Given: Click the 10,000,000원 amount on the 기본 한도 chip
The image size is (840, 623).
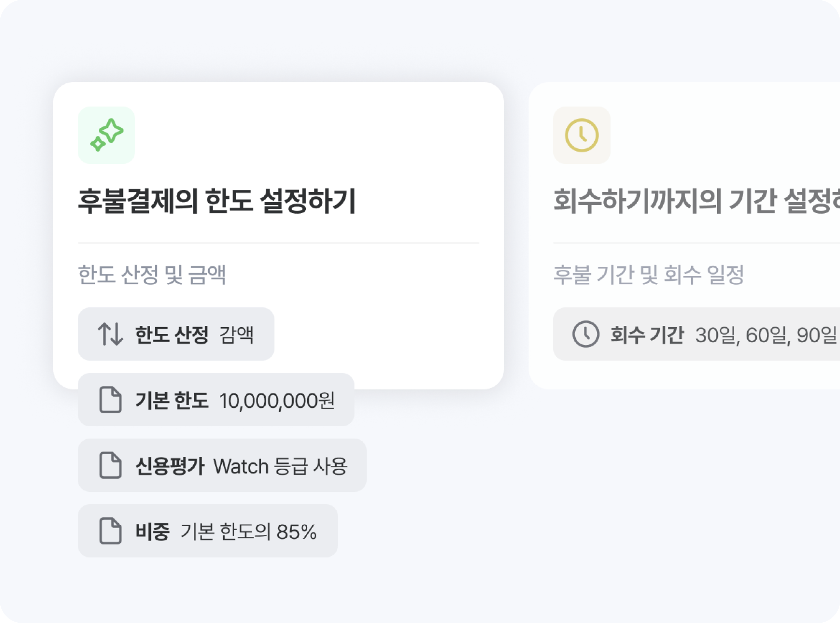Looking at the screenshot, I should 277,399.
